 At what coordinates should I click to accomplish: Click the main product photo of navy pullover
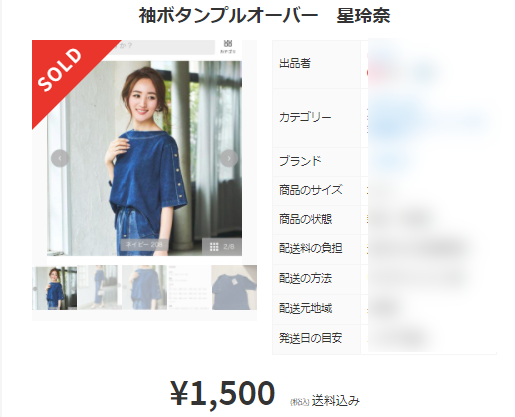click(144, 158)
